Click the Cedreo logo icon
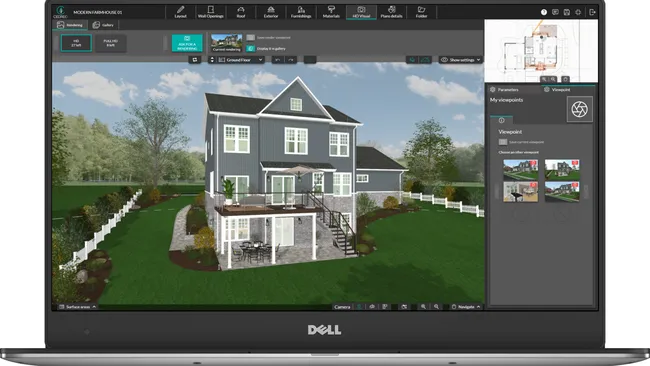 pos(61,12)
